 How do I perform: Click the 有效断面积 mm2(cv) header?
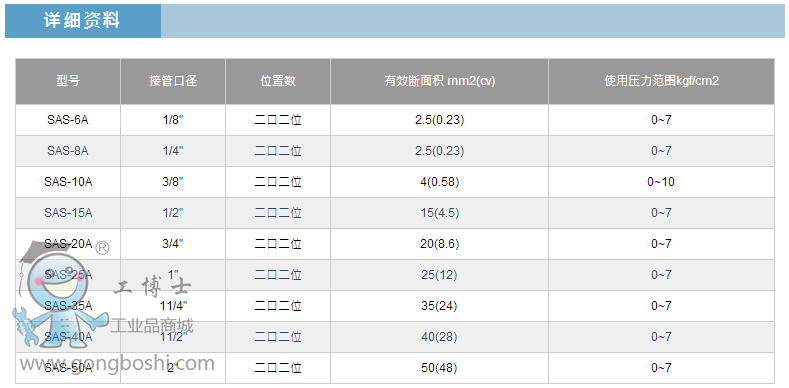(439, 82)
